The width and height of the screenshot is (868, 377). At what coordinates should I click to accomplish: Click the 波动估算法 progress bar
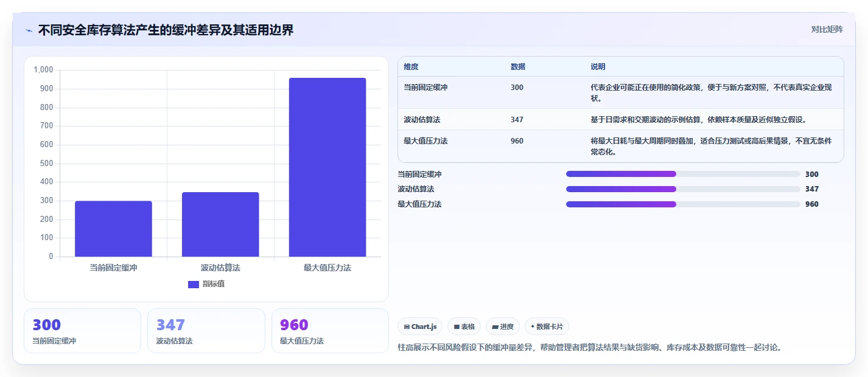683,189
